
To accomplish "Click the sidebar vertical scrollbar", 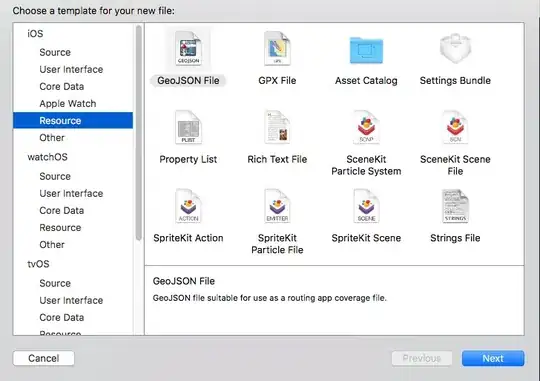I will pyautogui.click(x=139, y=133).
